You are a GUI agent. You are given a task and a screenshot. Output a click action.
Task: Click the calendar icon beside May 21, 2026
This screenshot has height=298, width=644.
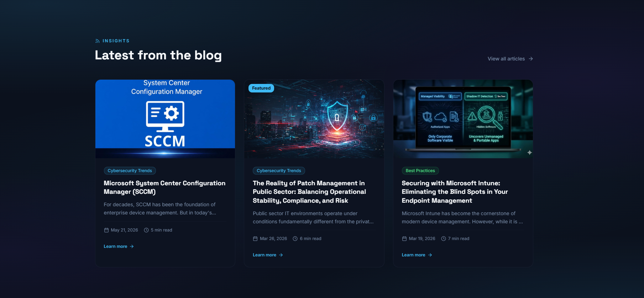tap(106, 230)
